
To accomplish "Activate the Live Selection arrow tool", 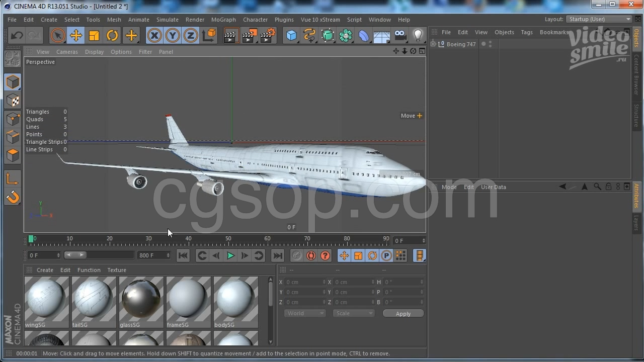I will tap(58, 35).
